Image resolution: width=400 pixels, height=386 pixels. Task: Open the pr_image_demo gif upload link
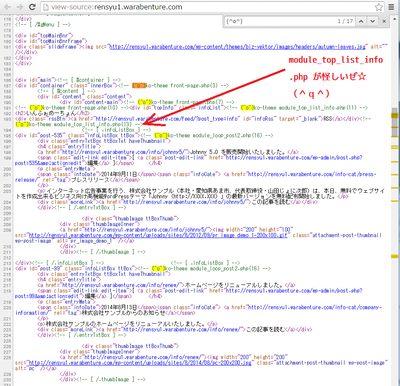158,235
